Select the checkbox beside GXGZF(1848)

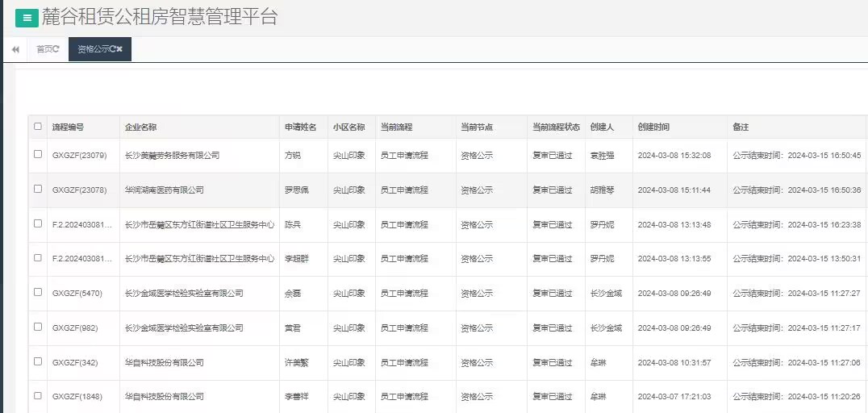coord(38,396)
